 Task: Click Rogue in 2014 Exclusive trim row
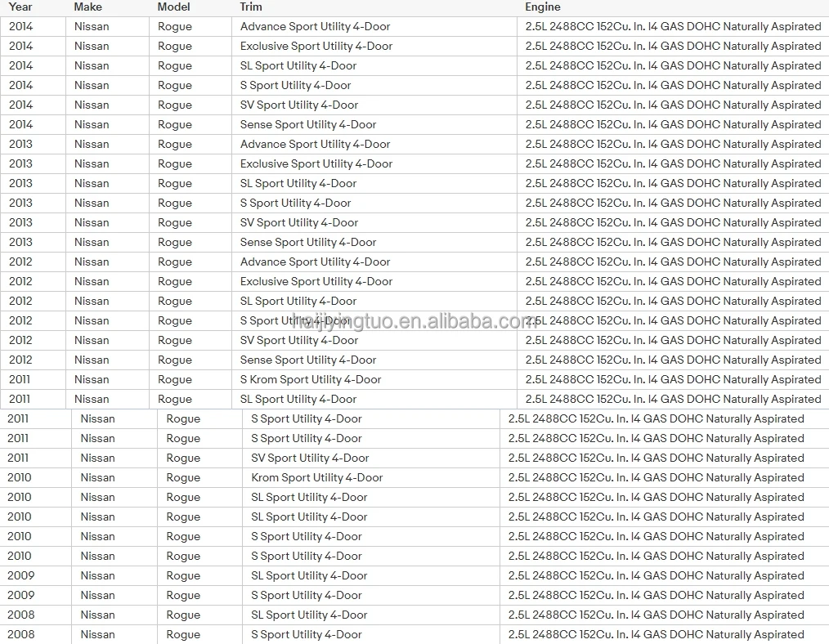[175, 47]
